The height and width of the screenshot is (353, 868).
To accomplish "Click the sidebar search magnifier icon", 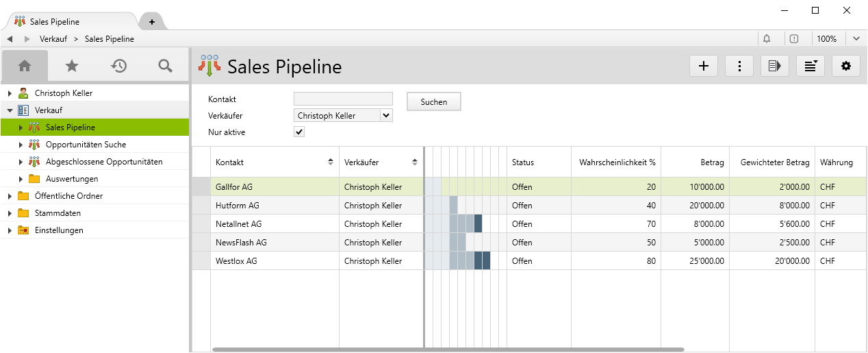I will coord(165,66).
